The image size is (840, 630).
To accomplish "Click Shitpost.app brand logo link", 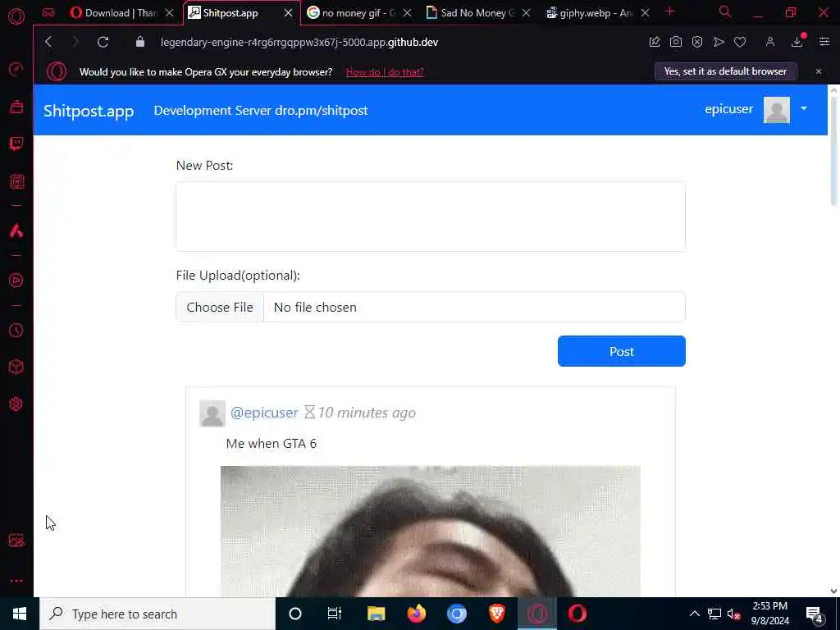I will [x=89, y=111].
